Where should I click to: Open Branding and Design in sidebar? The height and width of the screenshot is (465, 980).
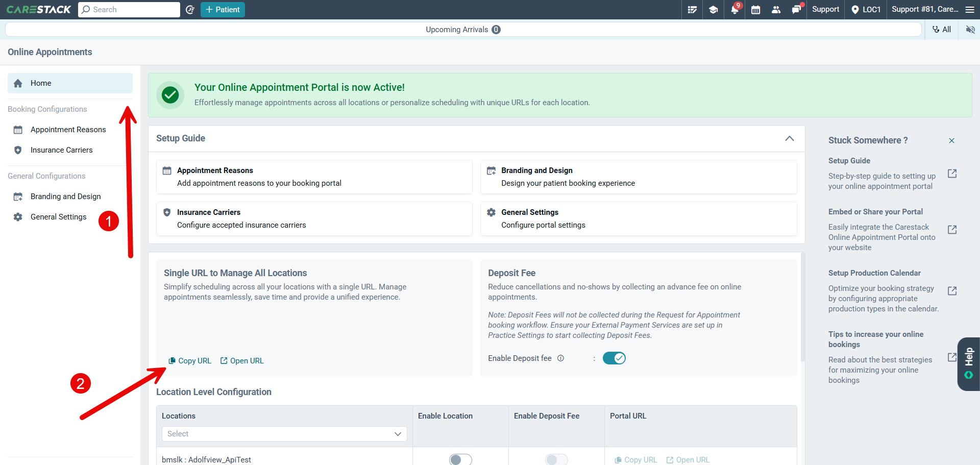click(x=66, y=197)
